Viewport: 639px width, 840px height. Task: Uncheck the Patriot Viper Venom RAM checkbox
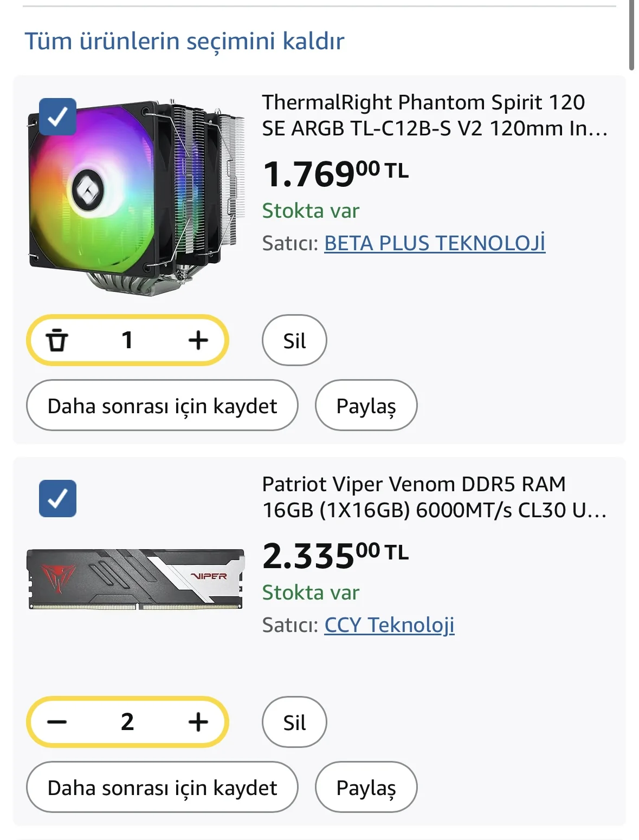[x=57, y=498]
